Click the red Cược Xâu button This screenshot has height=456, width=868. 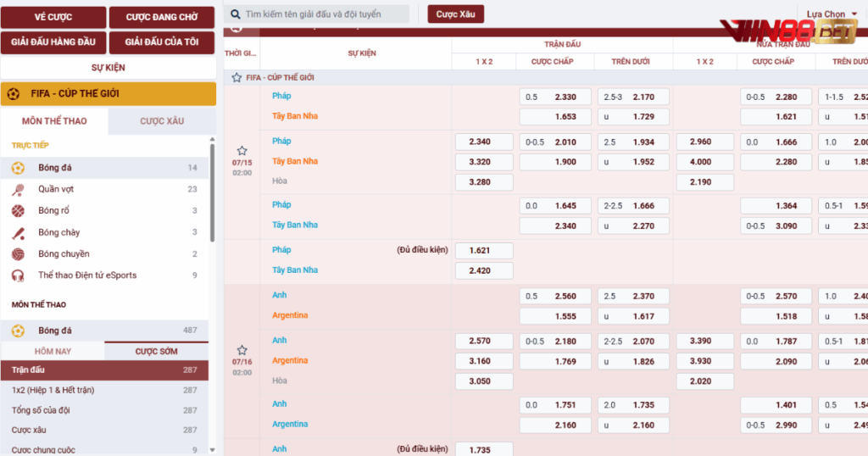455,14
